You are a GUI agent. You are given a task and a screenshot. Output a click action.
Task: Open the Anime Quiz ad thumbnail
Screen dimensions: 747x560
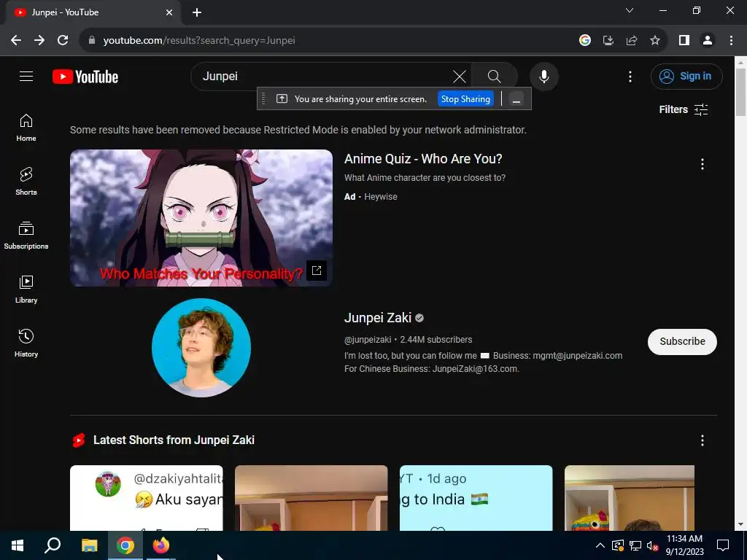pos(201,218)
